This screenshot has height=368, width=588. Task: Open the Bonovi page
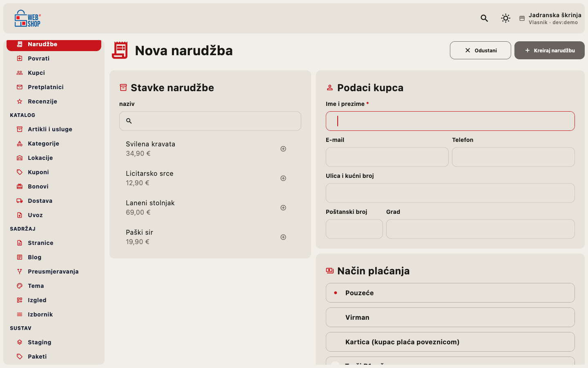(x=54, y=186)
